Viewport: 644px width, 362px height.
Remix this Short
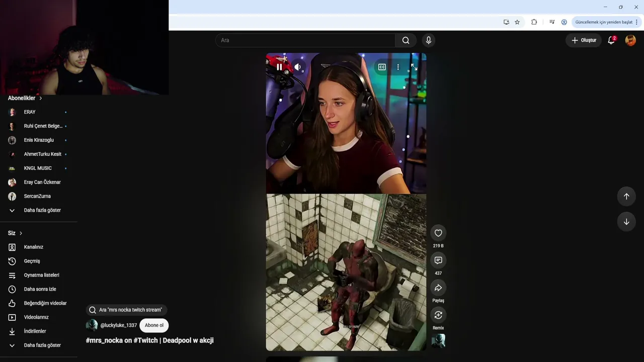(x=438, y=315)
